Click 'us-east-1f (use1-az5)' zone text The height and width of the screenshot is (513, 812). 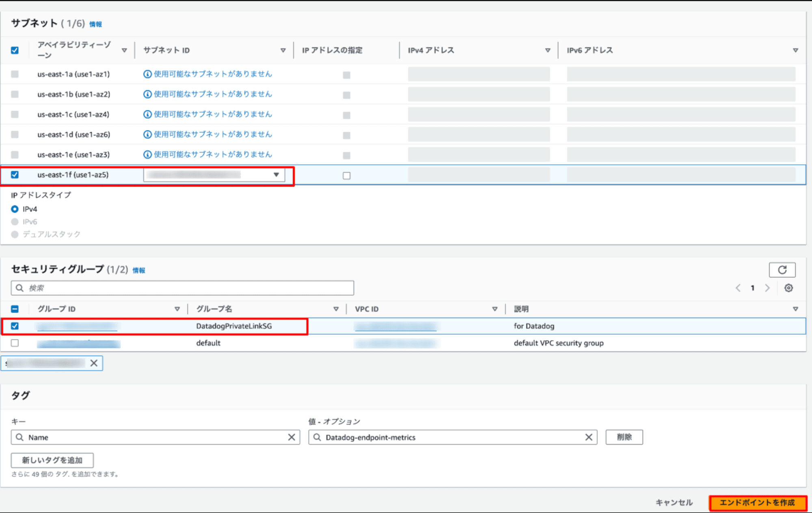(73, 175)
